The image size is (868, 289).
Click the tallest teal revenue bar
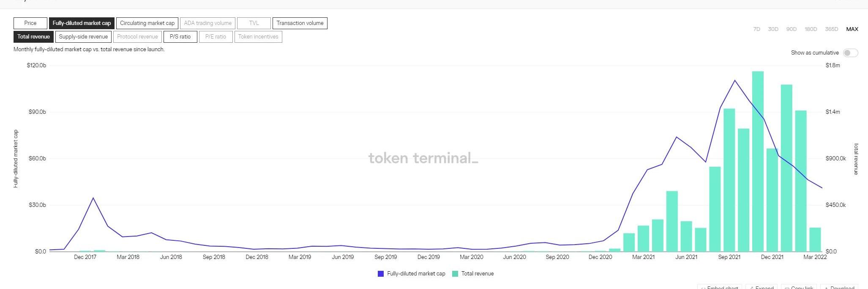click(758, 161)
